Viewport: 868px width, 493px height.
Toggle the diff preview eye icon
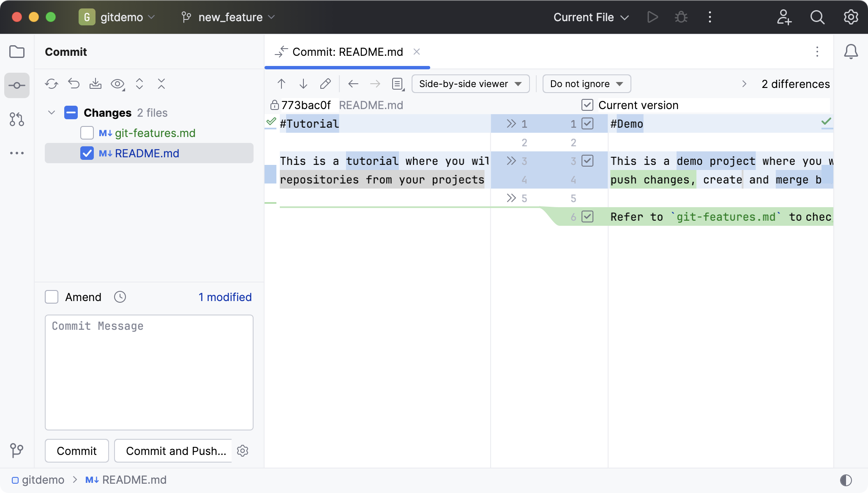pyautogui.click(x=117, y=84)
